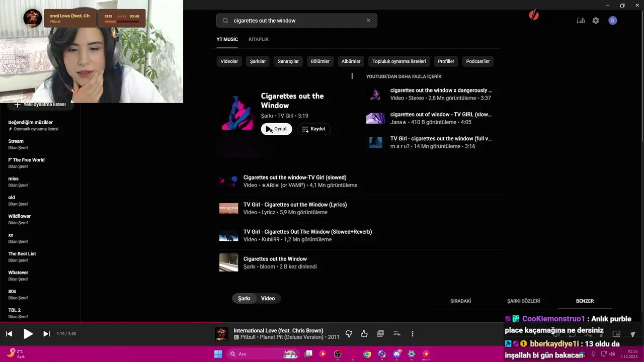The image size is (644, 362).
Task: Filter results by the Videolar chip
Action: 229,61
